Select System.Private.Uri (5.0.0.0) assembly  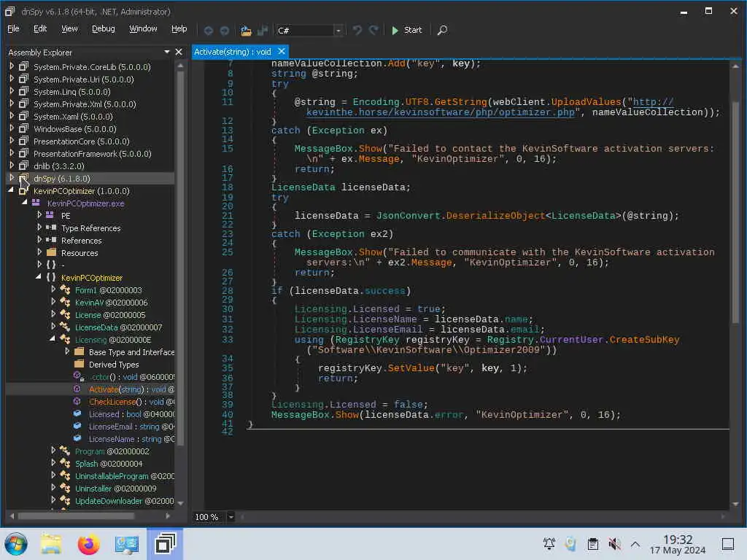coord(83,79)
